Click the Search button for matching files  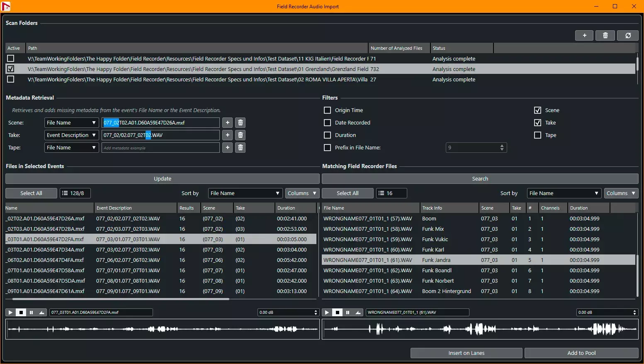click(x=480, y=179)
